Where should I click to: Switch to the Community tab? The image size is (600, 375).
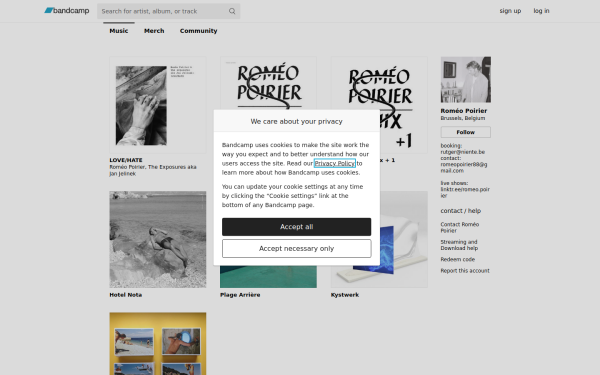tap(198, 31)
